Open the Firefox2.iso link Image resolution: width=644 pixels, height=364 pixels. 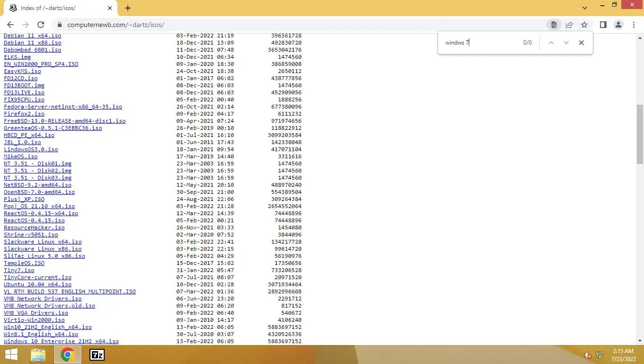24,114
